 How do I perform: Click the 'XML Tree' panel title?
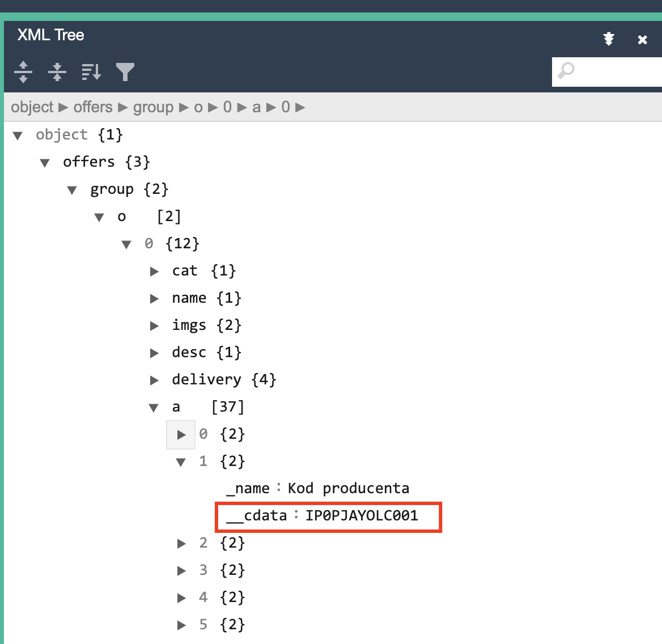coord(50,35)
